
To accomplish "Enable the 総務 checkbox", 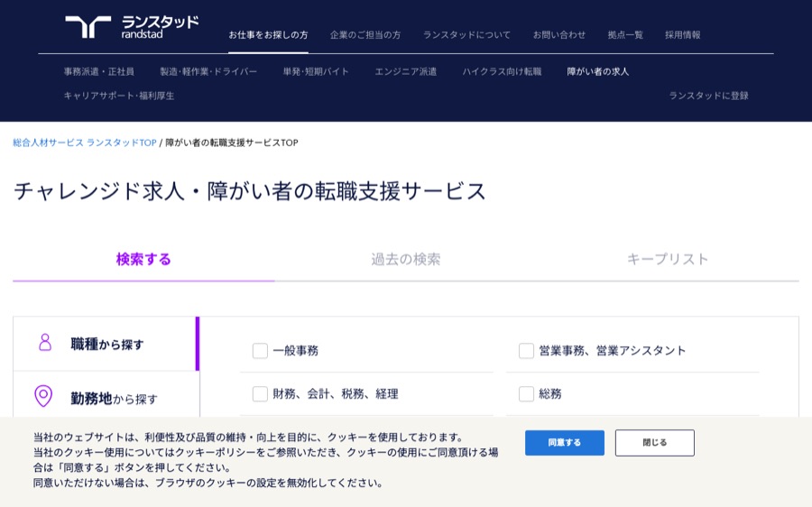I will click(526, 394).
